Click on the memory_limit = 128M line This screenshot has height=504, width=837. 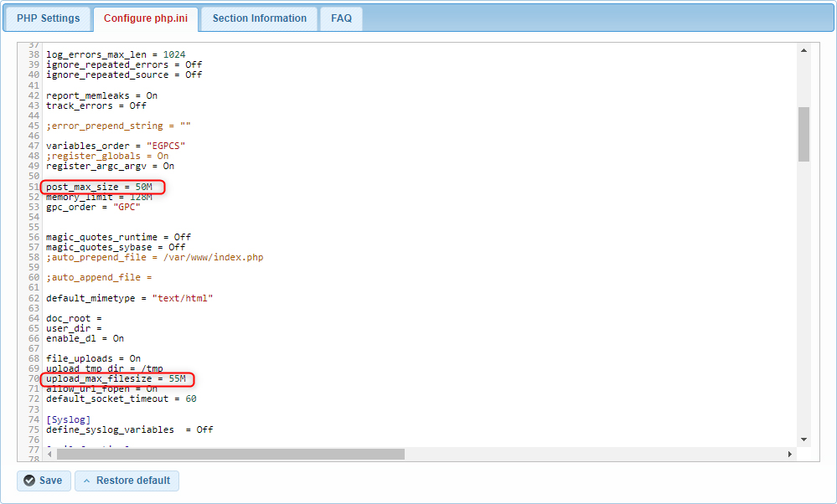point(99,198)
